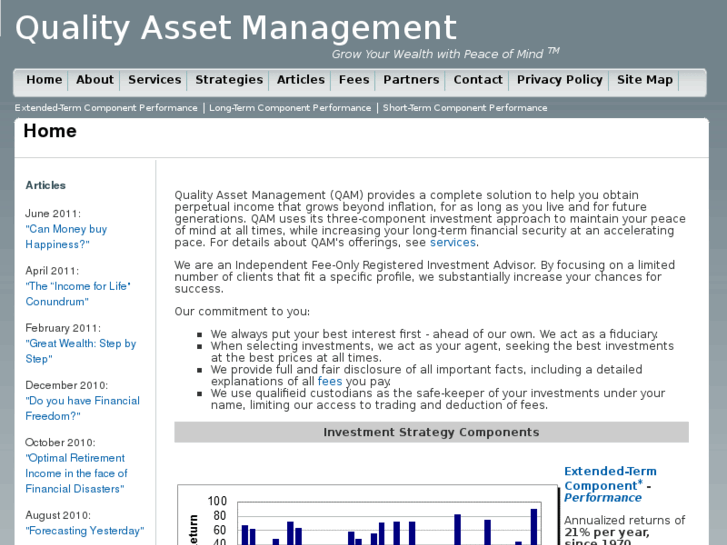Click the "October 2010:" date label

tap(60, 442)
